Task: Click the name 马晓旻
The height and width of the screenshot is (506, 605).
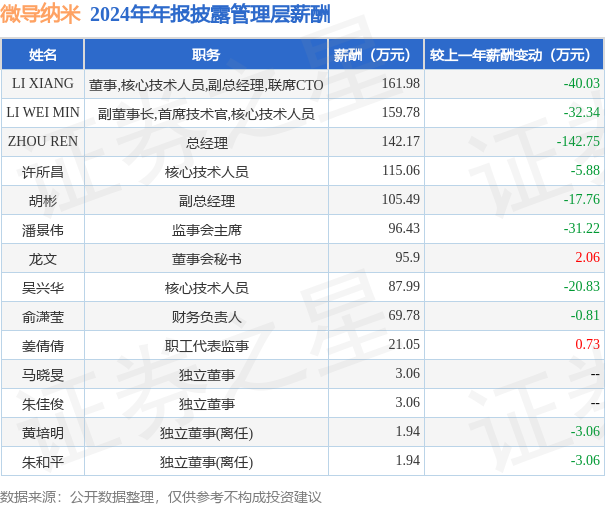Action: point(43,375)
